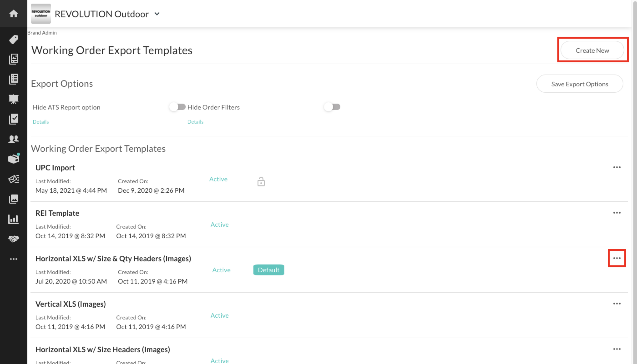
Task: Open the UPC Import template actions menu
Action: pyautogui.click(x=617, y=167)
